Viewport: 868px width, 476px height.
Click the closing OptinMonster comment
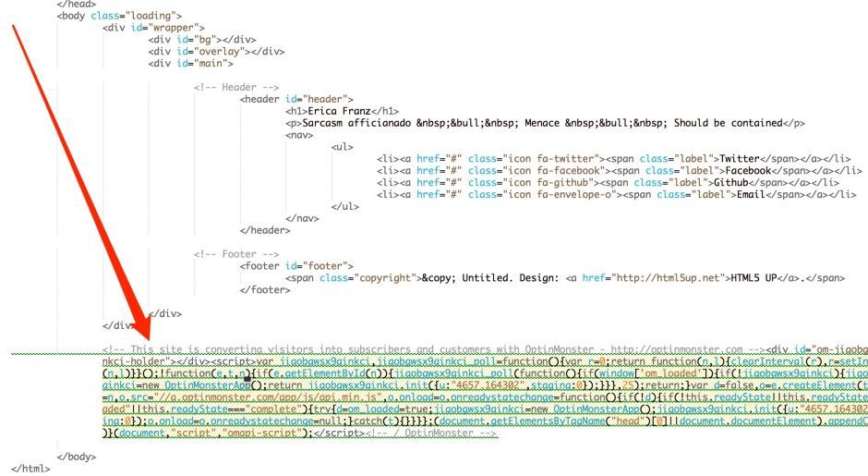coord(430,433)
